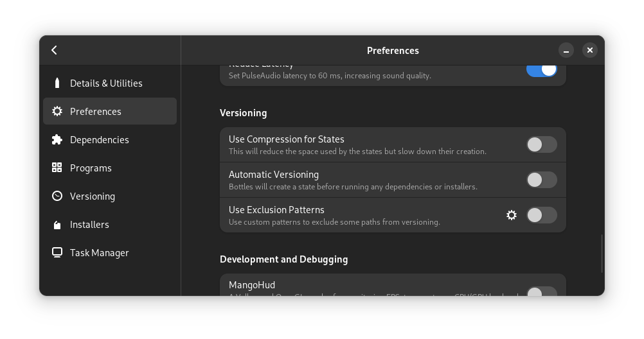Disable the Reduce Latency switch

pyautogui.click(x=541, y=70)
